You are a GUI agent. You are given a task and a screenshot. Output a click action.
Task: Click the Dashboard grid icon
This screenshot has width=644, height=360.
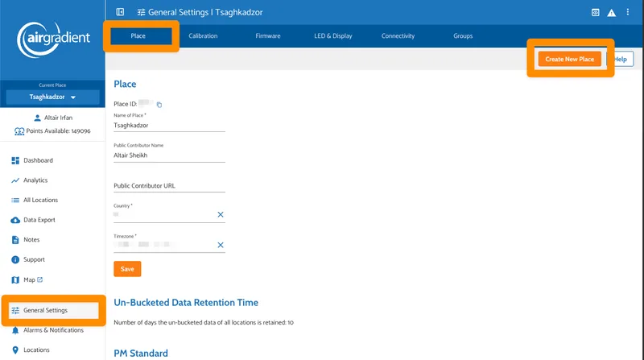(x=15, y=160)
